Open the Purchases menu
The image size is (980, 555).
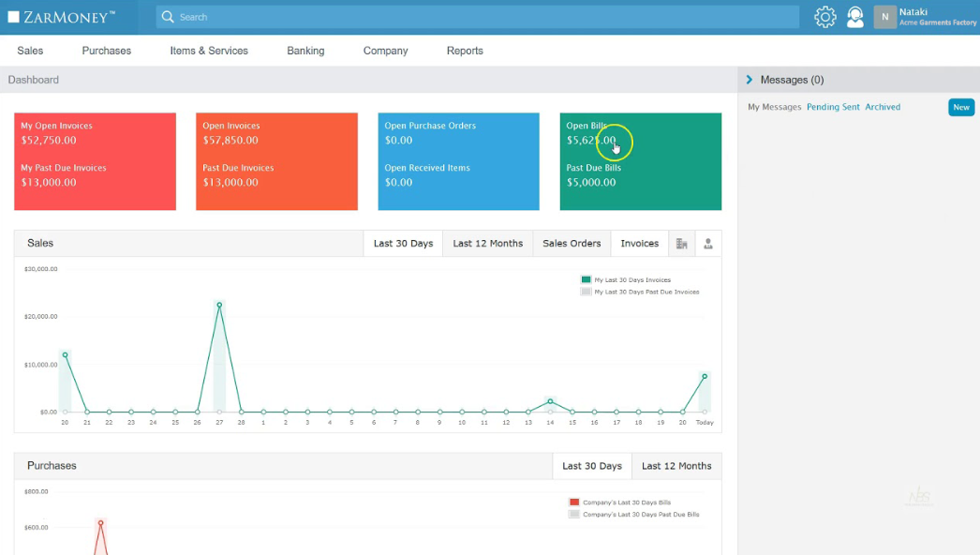click(106, 51)
